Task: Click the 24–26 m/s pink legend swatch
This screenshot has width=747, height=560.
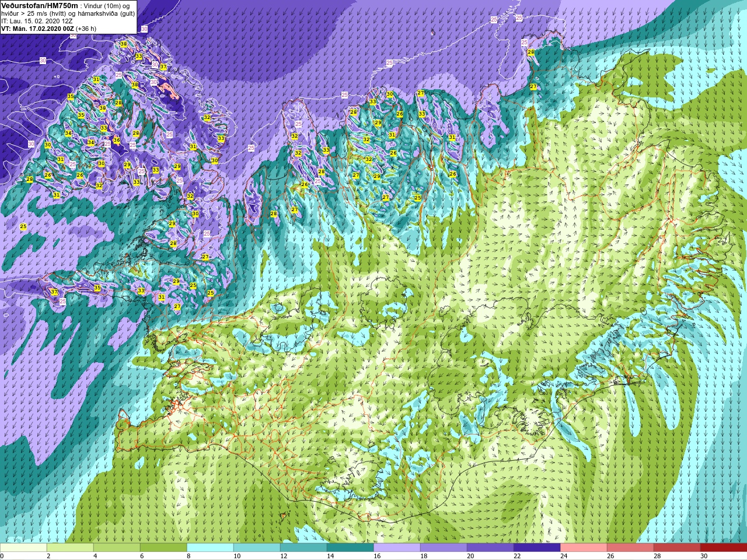Action: 584,548
